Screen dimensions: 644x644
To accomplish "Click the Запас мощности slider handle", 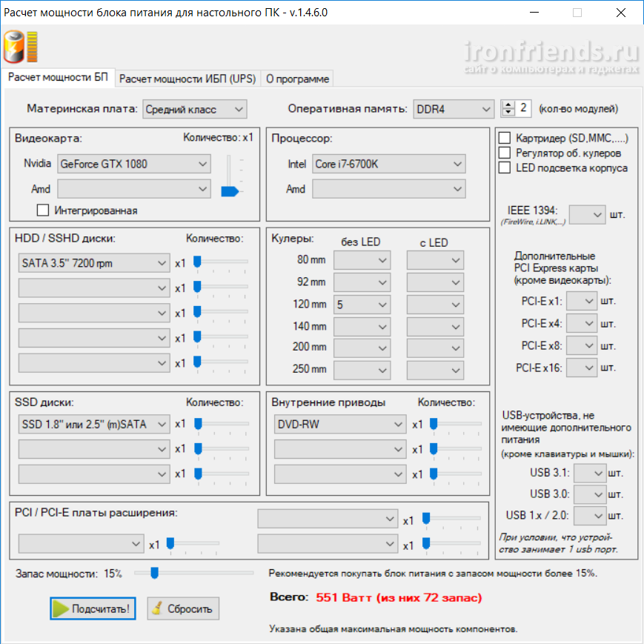I will tap(155, 572).
